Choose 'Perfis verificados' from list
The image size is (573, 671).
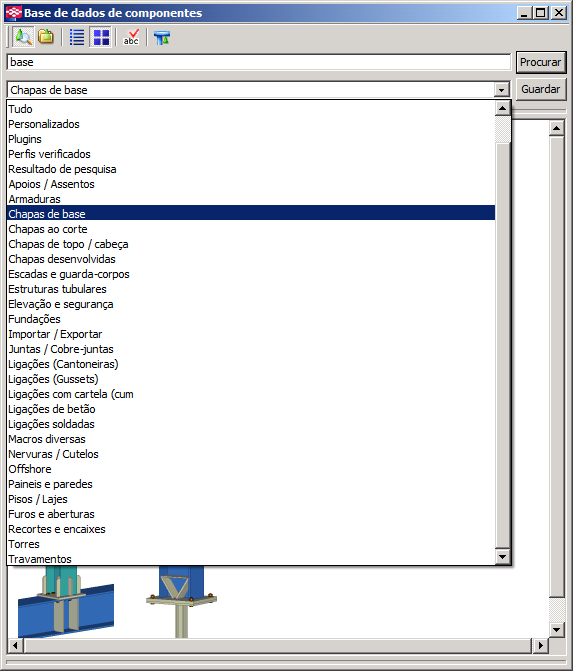(x=251, y=154)
